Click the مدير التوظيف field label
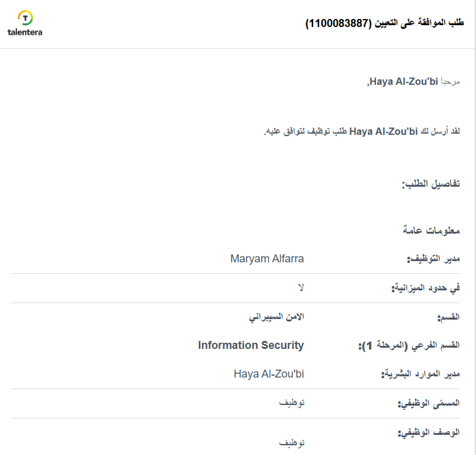Image resolution: width=476 pixels, height=455 pixels. (433, 259)
